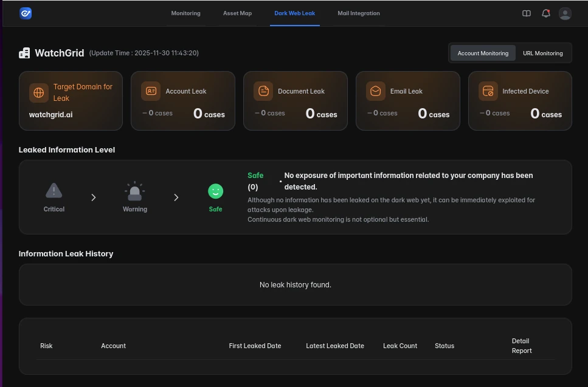Image resolution: width=588 pixels, height=387 pixels.
Task: Click the WatchGrid company building icon
Action: tap(24, 53)
